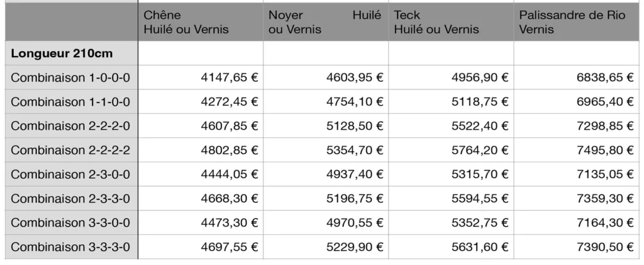Screen dimensions: 644x265
Task: Select the Combinaison 2-2-2-0 row label
Action: [72, 126]
